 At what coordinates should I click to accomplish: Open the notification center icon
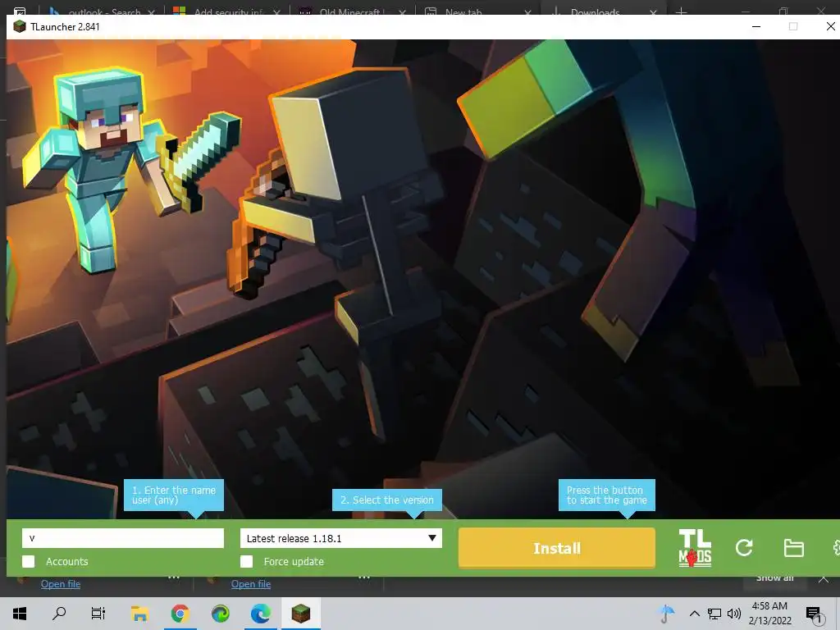click(815, 615)
